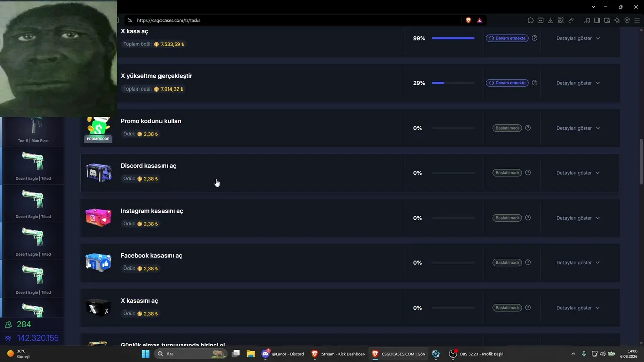Click the black X case image
Image resolution: width=644 pixels, height=362 pixels.
tap(98, 308)
